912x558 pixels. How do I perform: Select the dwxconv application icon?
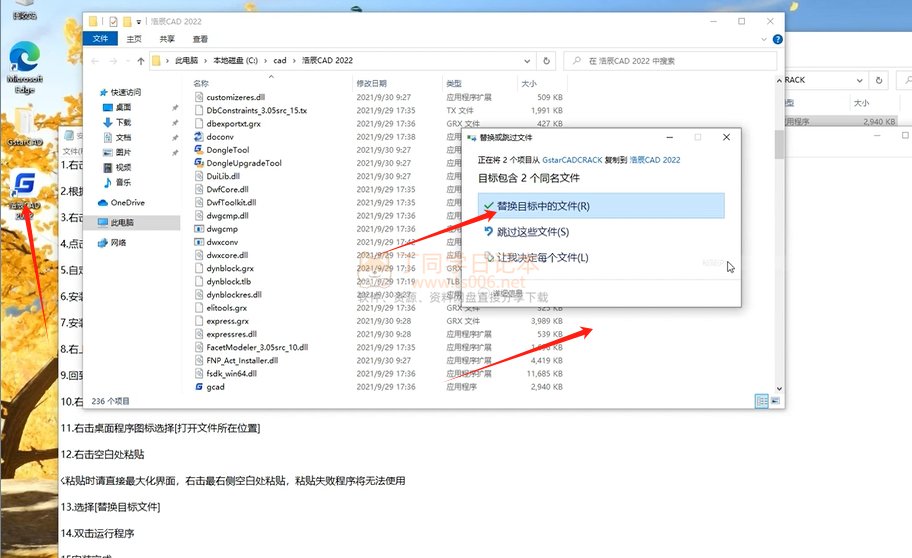point(199,242)
